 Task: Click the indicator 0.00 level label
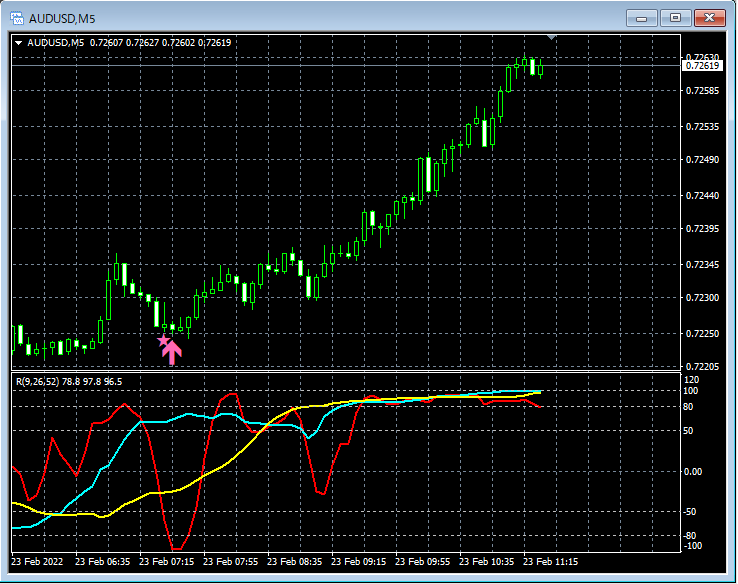(x=692, y=472)
